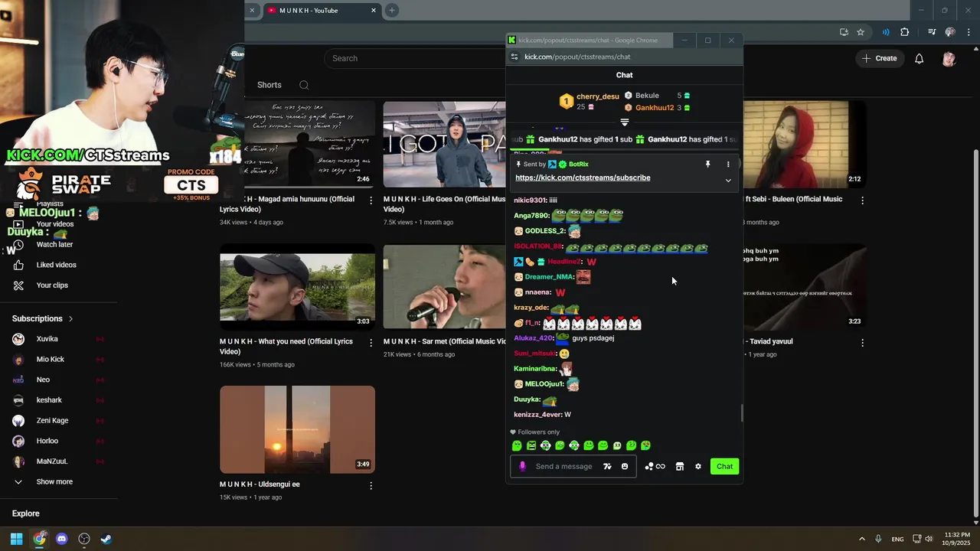Open the What you need video thumbnail
Image resolution: width=980 pixels, height=551 pixels.
pyautogui.click(x=297, y=287)
